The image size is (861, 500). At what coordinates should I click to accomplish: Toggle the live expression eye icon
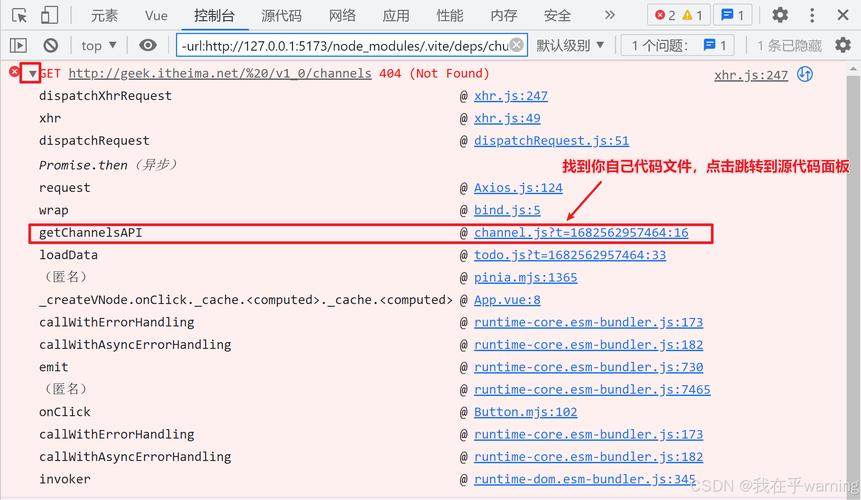point(148,45)
